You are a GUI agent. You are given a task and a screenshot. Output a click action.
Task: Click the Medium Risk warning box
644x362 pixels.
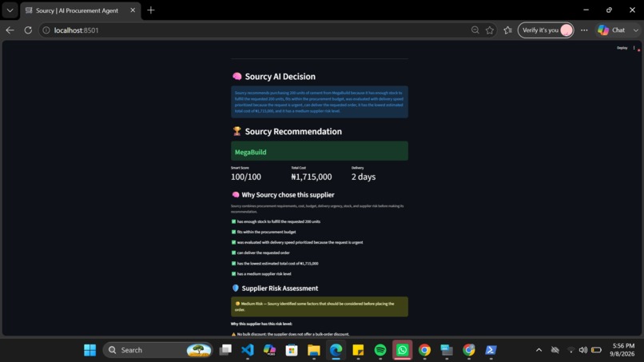pos(320,307)
